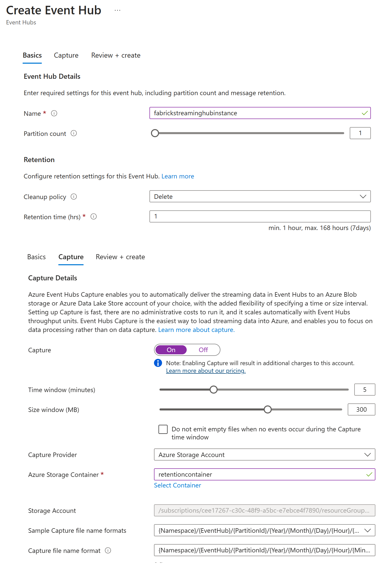The width and height of the screenshot is (392, 569).
Task: Click the info icon next to Name
Action: point(54,113)
